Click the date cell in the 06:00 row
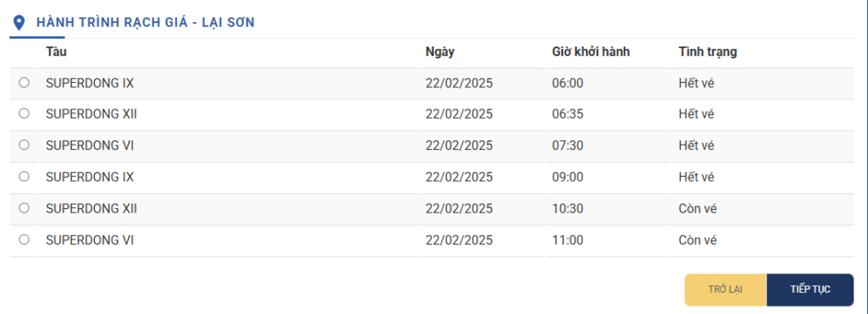868x314 pixels. (x=459, y=84)
